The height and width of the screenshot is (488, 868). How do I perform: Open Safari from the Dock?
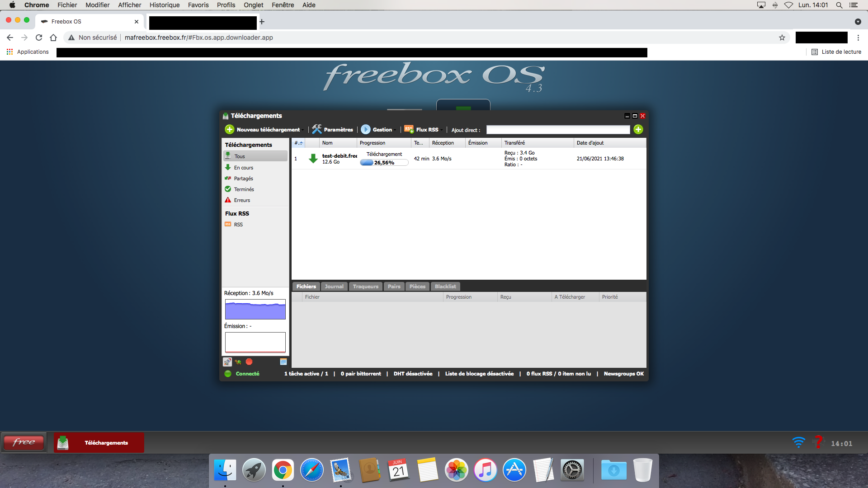coord(312,470)
